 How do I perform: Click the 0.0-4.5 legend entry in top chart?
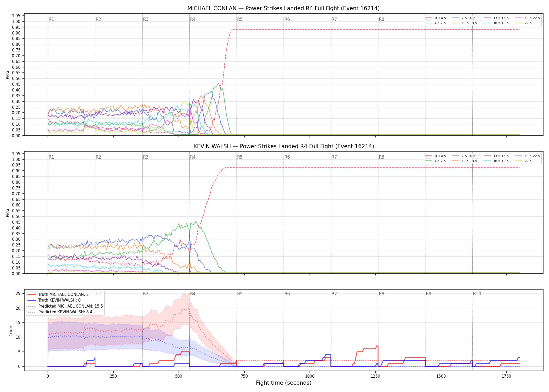pos(436,18)
